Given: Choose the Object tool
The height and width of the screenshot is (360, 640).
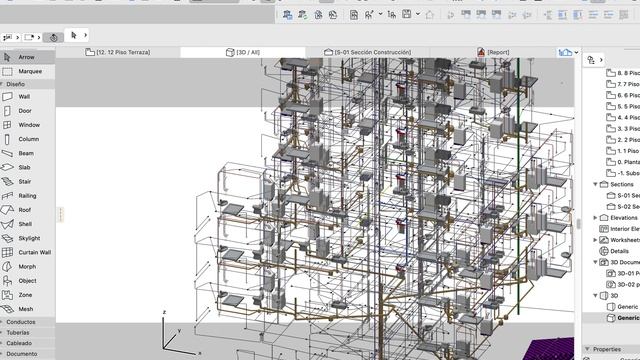Looking at the screenshot, I should pyautogui.click(x=27, y=281).
